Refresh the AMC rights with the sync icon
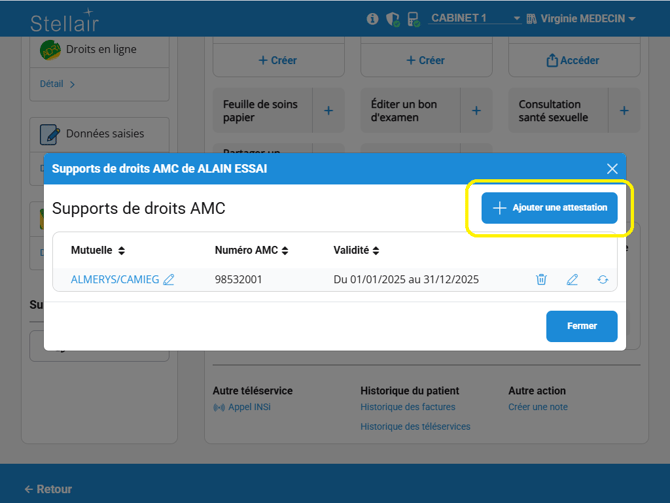This screenshot has height=503, width=670. [x=603, y=280]
